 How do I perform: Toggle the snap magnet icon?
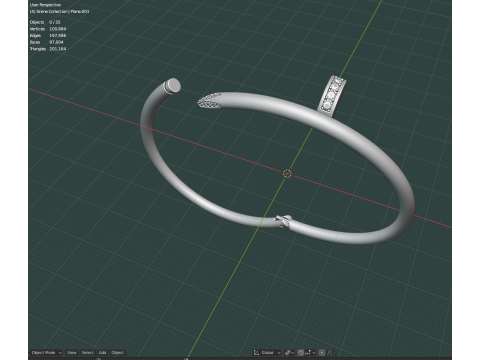[301, 353]
